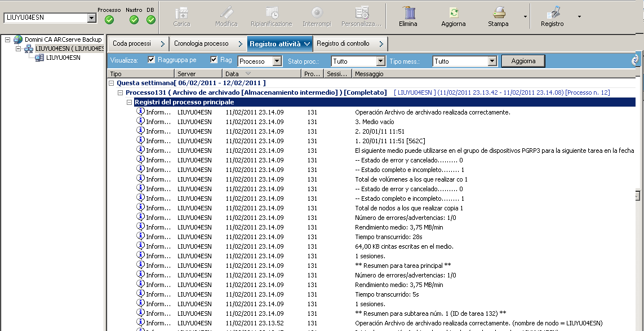Click the DB green status icon

click(151, 20)
